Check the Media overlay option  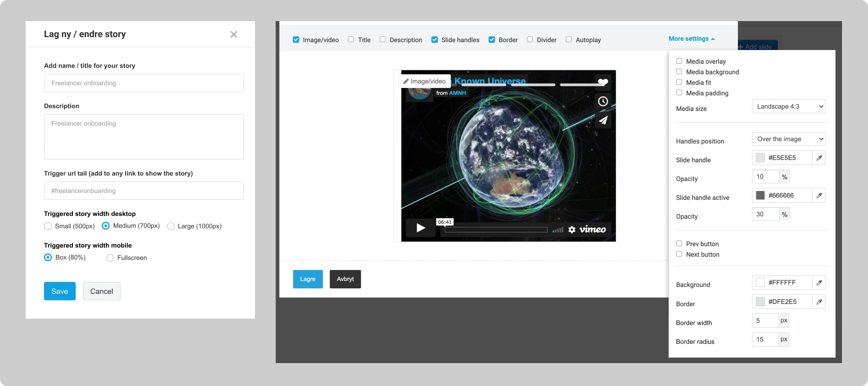[679, 61]
